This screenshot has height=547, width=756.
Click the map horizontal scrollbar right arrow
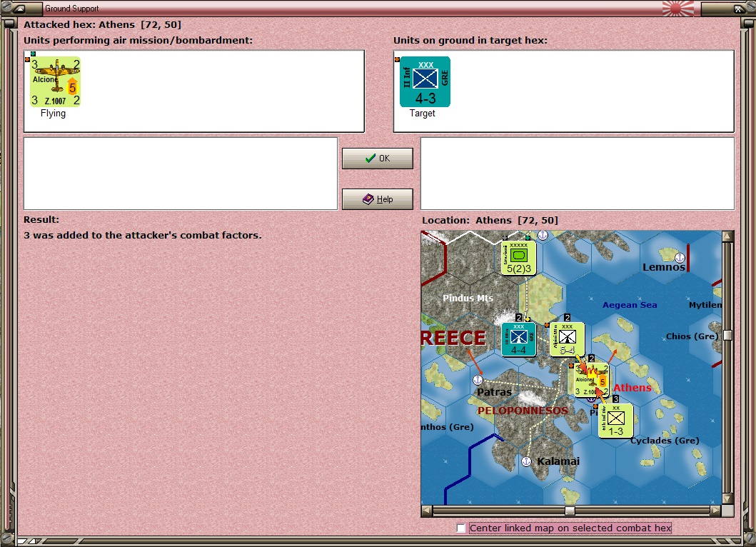(716, 511)
